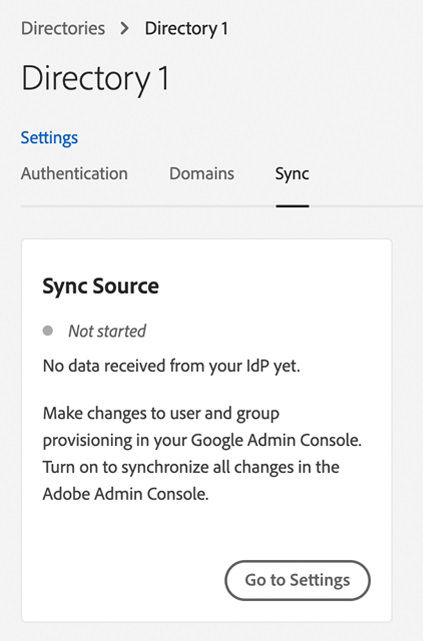Click the breadcrumb chevron separator icon
The height and width of the screenshot is (641, 423).
(x=125, y=29)
